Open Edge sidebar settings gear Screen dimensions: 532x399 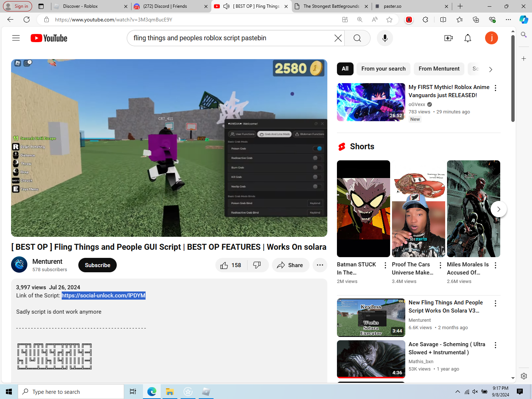click(x=524, y=376)
